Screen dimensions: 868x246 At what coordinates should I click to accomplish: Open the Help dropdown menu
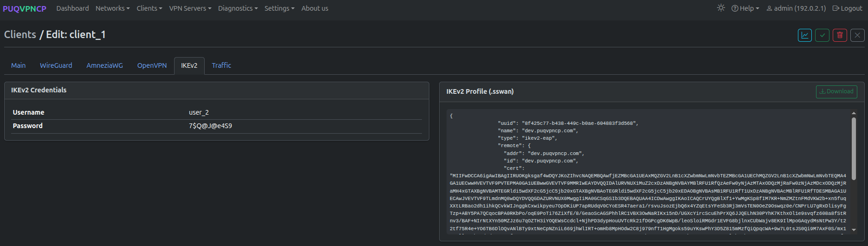coord(745,8)
